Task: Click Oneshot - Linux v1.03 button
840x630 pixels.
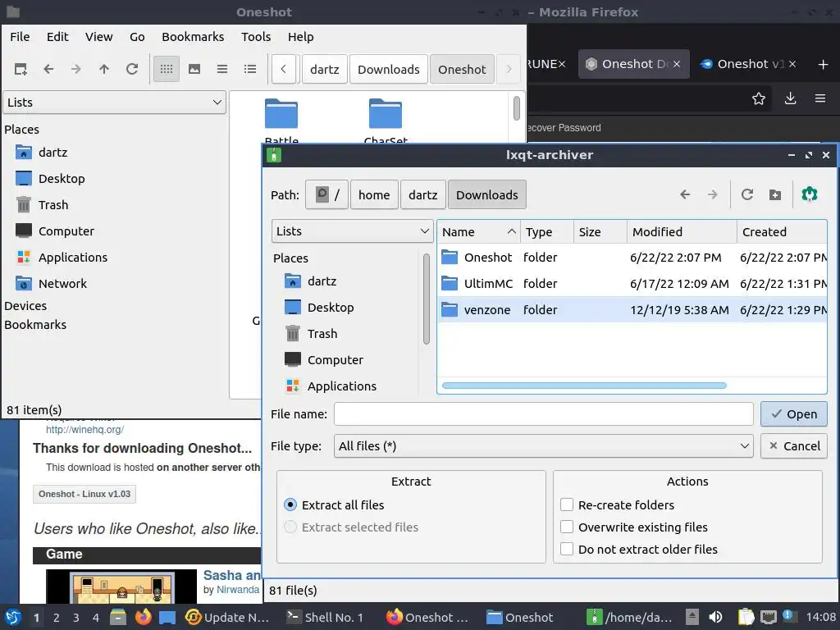Action: pos(84,494)
